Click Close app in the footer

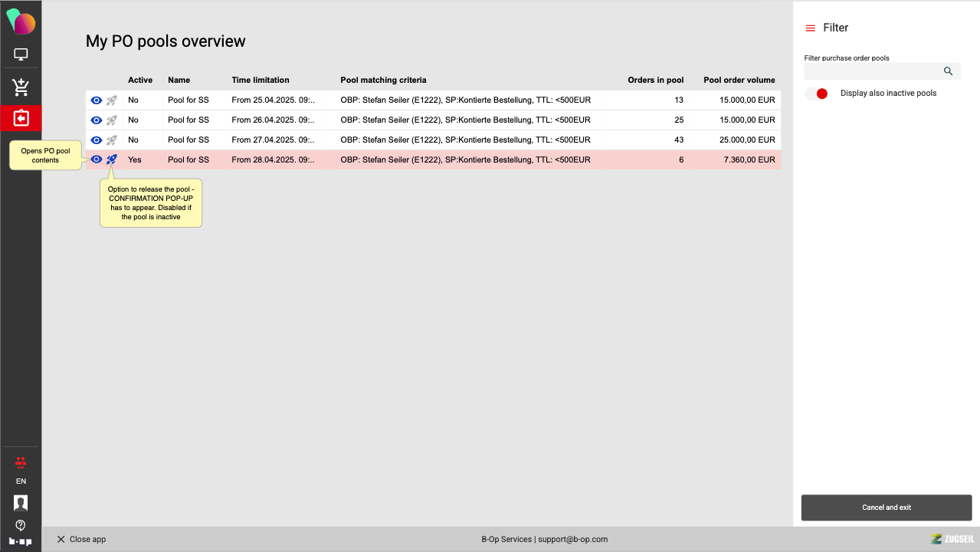click(x=81, y=539)
